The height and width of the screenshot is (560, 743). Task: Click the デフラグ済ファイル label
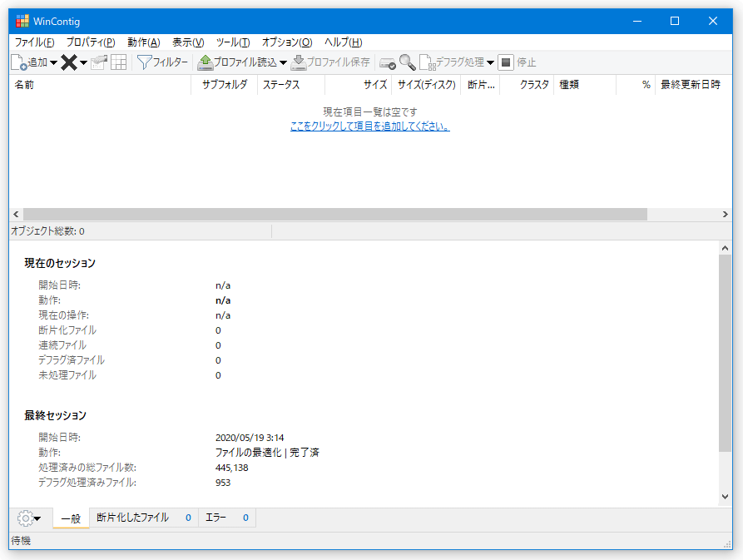(72, 360)
